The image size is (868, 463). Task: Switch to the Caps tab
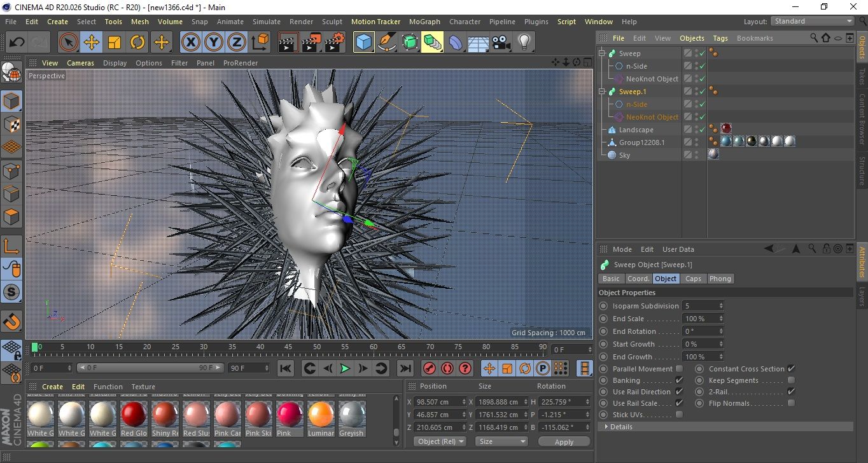coord(693,279)
